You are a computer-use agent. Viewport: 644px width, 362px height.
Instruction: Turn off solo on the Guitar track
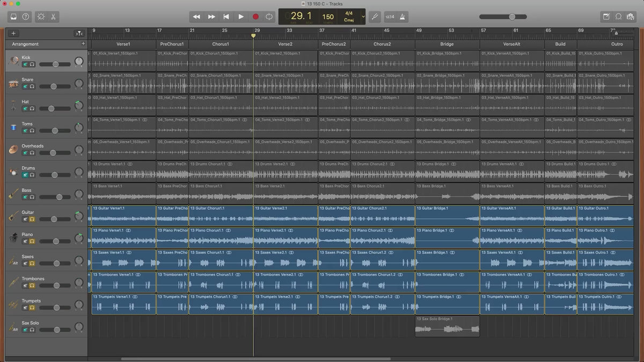pyautogui.click(x=32, y=219)
